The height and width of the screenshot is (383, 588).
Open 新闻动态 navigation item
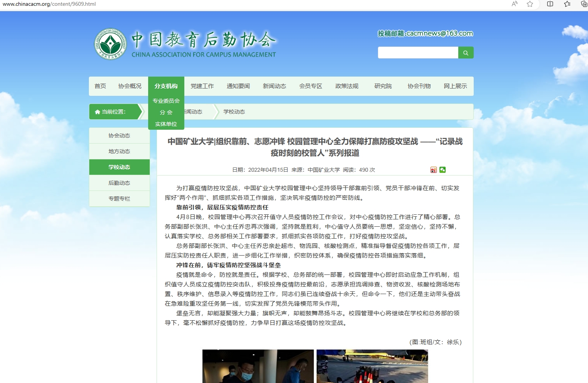275,86
